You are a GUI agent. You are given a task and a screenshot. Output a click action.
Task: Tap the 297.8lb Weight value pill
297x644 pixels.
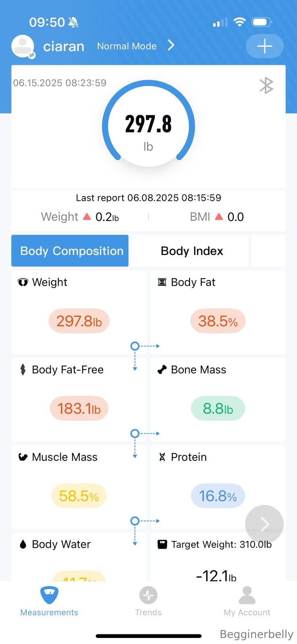(x=79, y=321)
